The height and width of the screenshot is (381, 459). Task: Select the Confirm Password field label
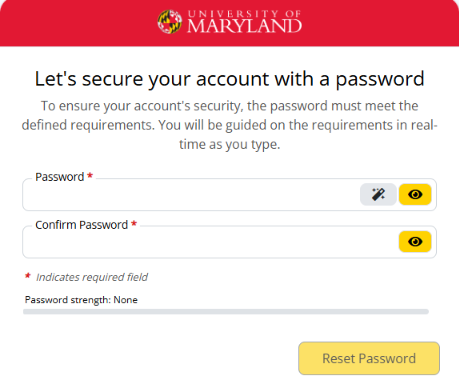pos(82,225)
